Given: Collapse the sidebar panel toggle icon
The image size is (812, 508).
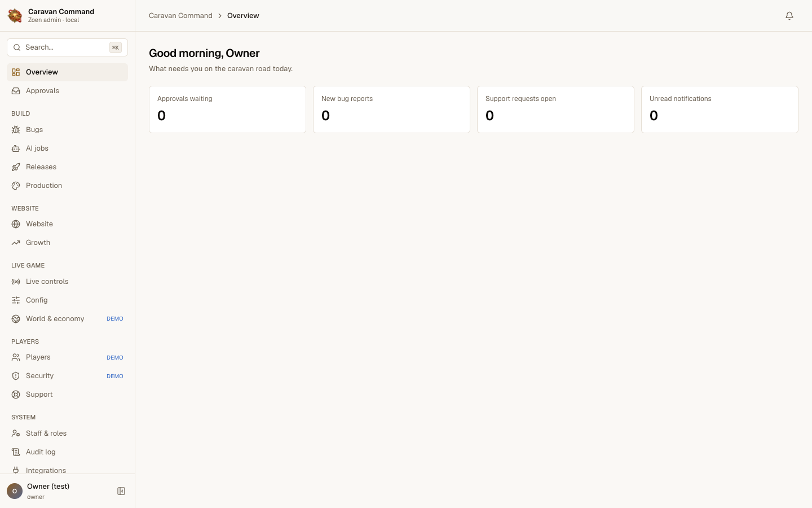Looking at the screenshot, I should coord(121,491).
